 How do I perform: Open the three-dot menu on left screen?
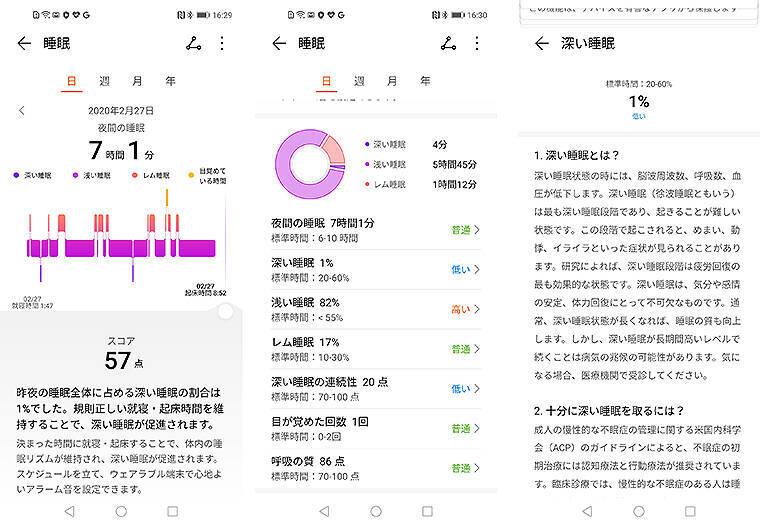pyautogui.click(x=222, y=43)
